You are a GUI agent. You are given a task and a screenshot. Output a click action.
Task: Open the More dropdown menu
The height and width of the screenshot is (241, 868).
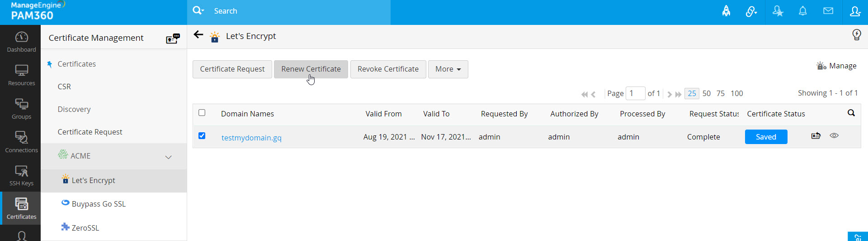[x=448, y=69]
